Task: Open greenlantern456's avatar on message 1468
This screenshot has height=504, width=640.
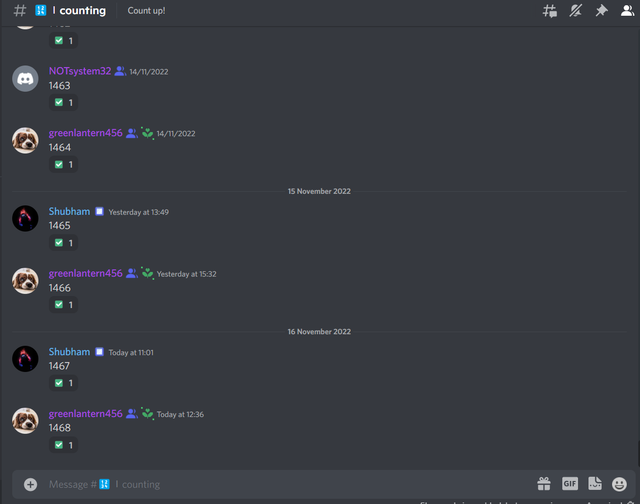Action: pyautogui.click(x=25, y=421)
